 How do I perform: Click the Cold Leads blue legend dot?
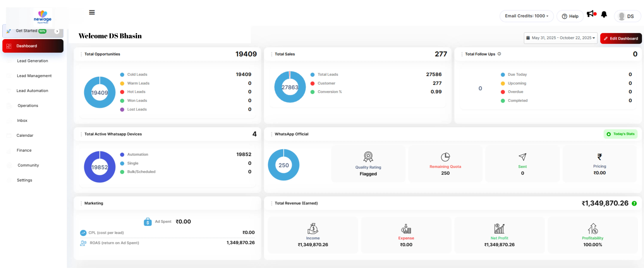(122, 75)
